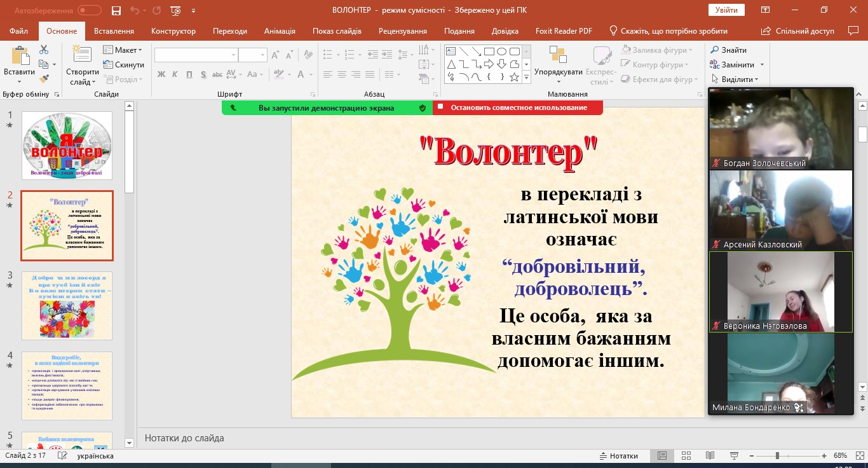This screenshot has width=868, height=468.
Task: Open the Упорядкувати arrange dropdown
Action: pos(558,72)
